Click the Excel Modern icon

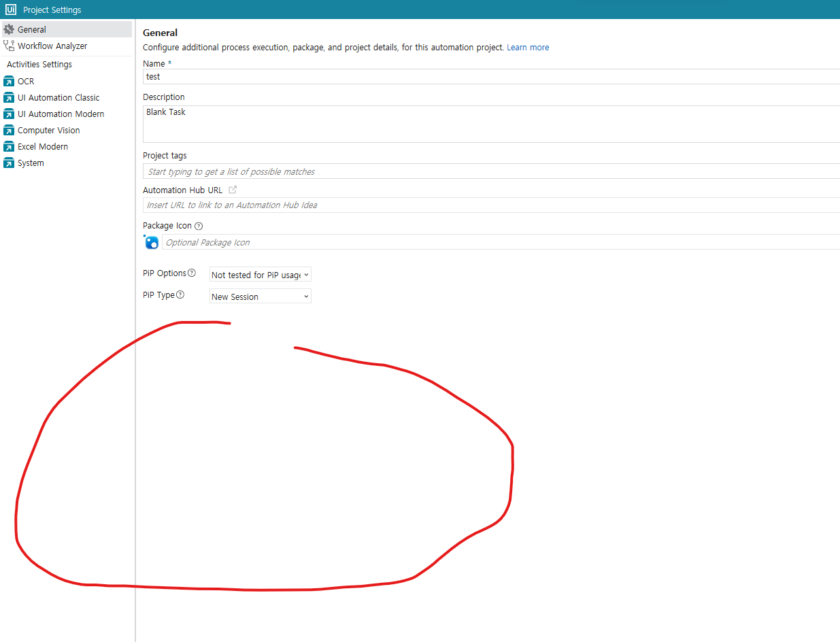point(9,146)
